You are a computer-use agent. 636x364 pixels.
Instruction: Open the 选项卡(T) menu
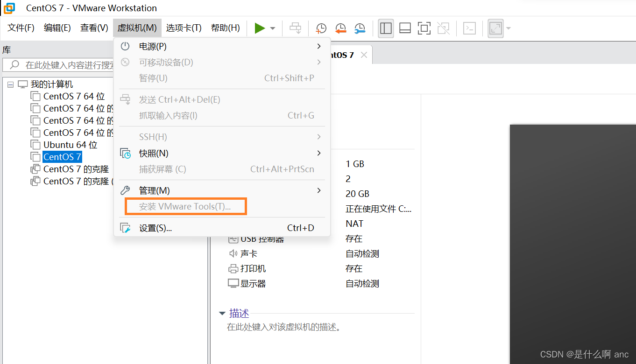[184, 28]
